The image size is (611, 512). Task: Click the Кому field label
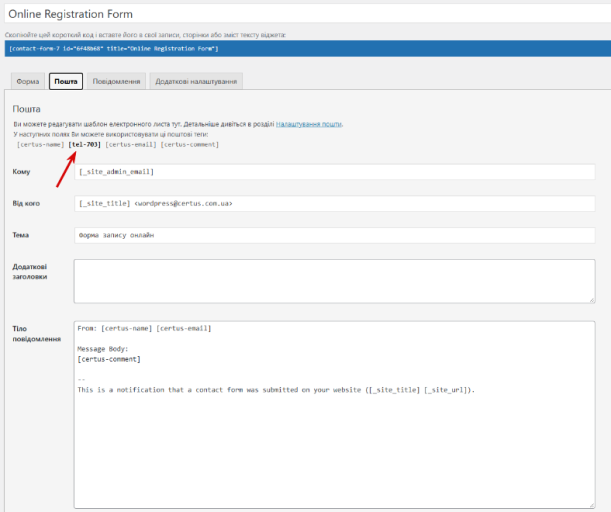click(21, 171)
